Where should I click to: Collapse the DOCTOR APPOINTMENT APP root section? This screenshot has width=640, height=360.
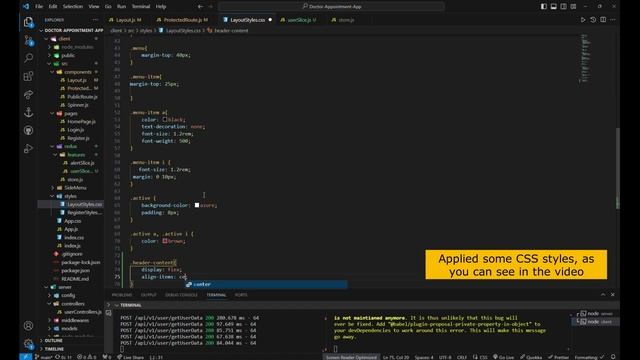click(x=71, y=30)
